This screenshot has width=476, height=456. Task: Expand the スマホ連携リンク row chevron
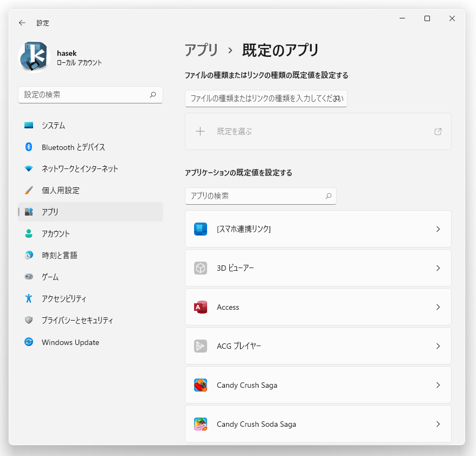point(438,229)
